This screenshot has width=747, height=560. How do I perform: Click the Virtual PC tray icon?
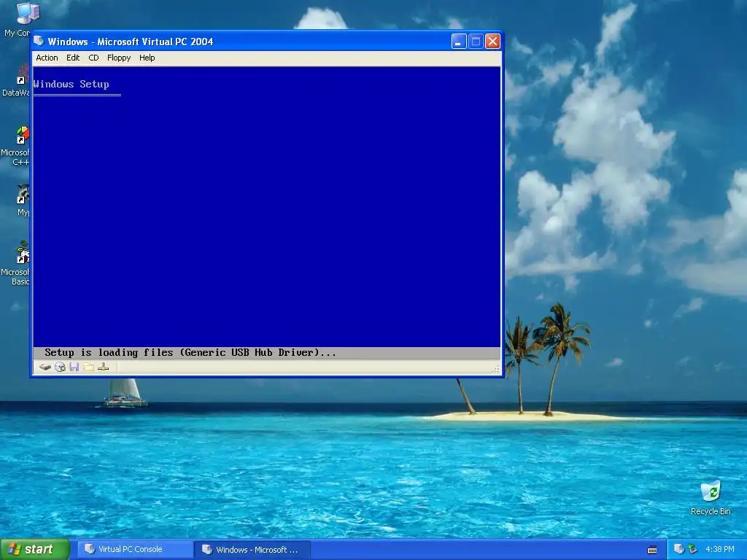(x=679, y=550)
